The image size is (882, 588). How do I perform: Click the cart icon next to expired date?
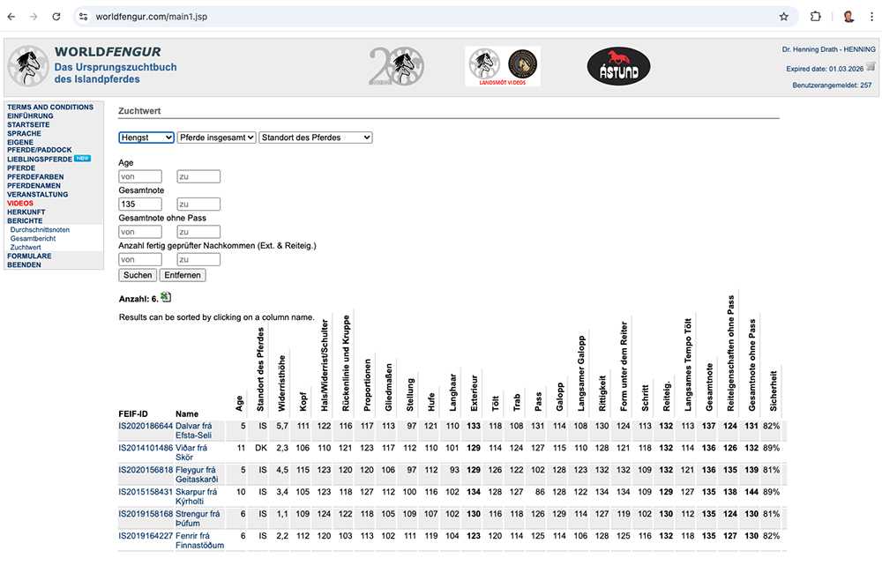click(871, 67)
